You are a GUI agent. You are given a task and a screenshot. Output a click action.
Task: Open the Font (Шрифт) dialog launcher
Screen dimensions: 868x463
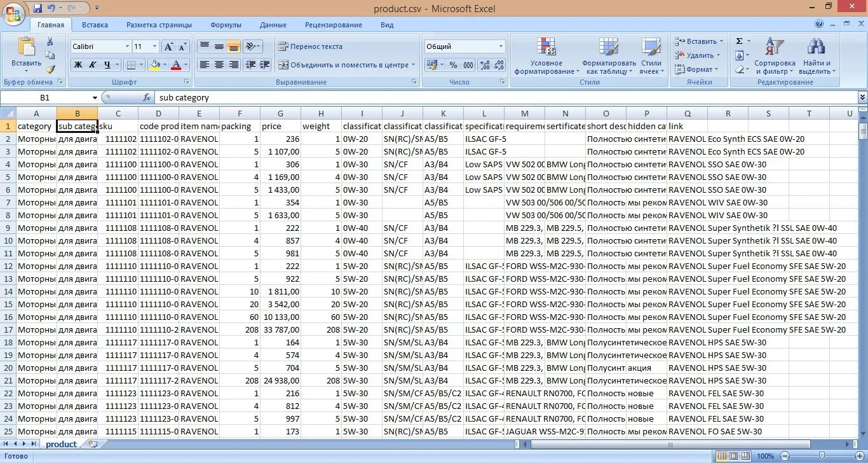(x=187, y=82)
